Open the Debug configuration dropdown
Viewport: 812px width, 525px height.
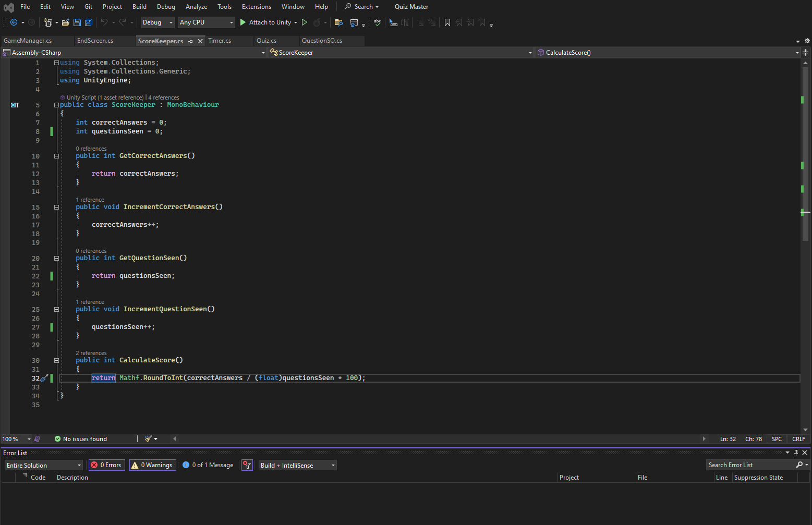[157, 22]
